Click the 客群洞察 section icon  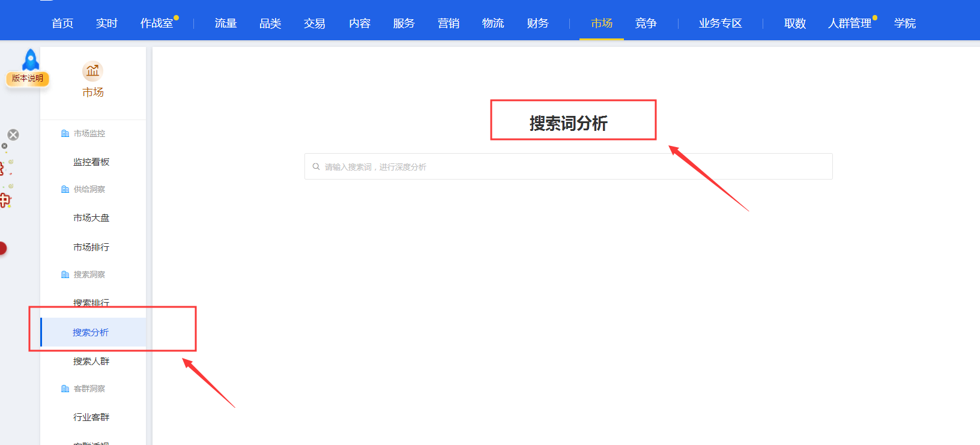coord(65,389)
